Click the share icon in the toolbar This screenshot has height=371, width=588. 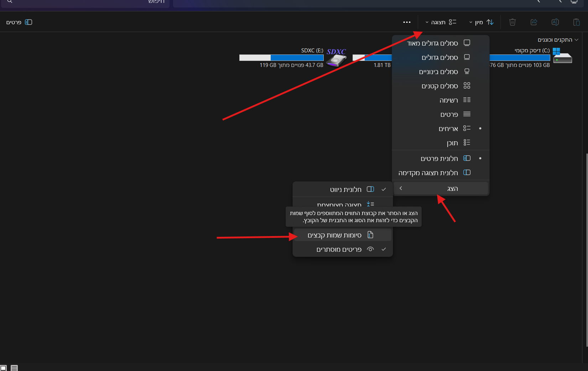pos(534,22)
